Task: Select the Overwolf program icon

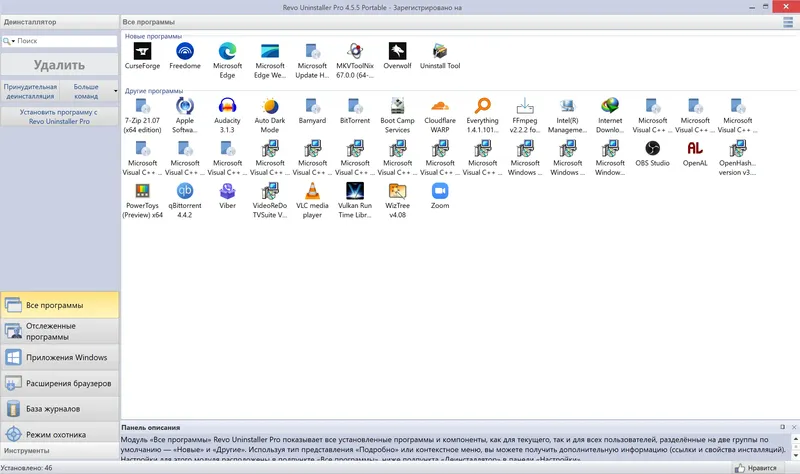Action: pos(397,51)
